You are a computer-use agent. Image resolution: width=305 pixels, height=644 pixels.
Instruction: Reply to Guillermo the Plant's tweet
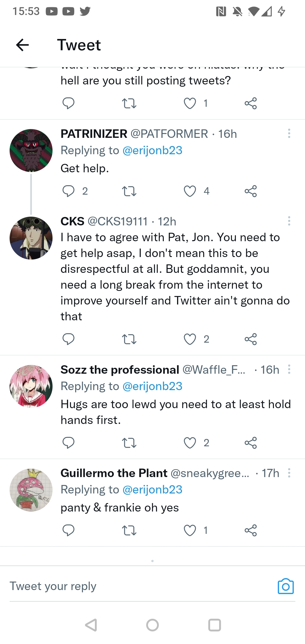click(68, 530)
